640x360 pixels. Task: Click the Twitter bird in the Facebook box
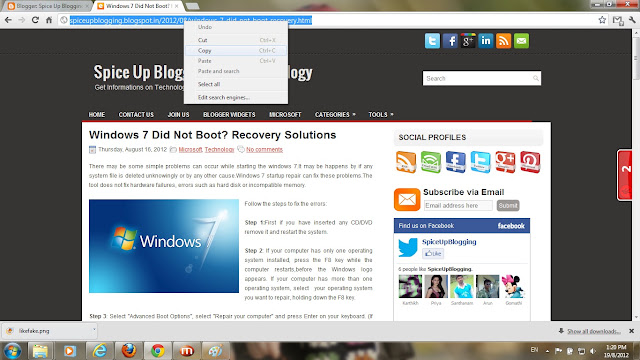pyautogui.click(x=408, y=247)
